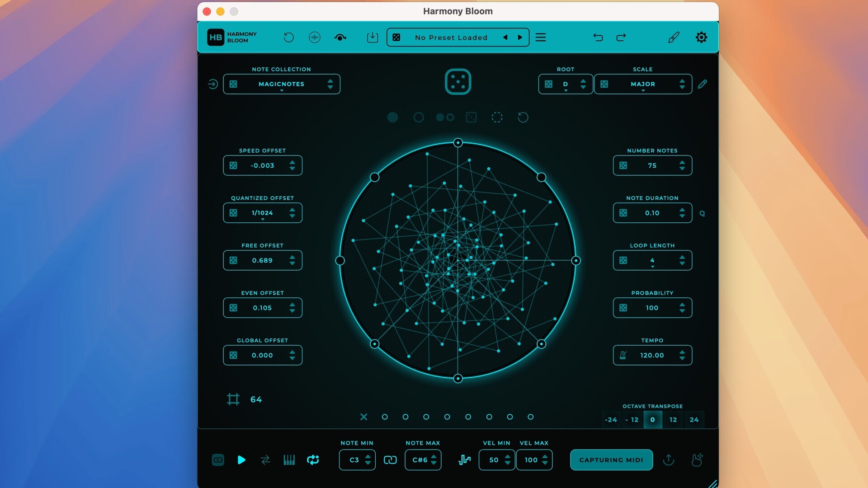Go to next preset arrow
The width and height of the screenshot is (868, 488).
[520, 38]
